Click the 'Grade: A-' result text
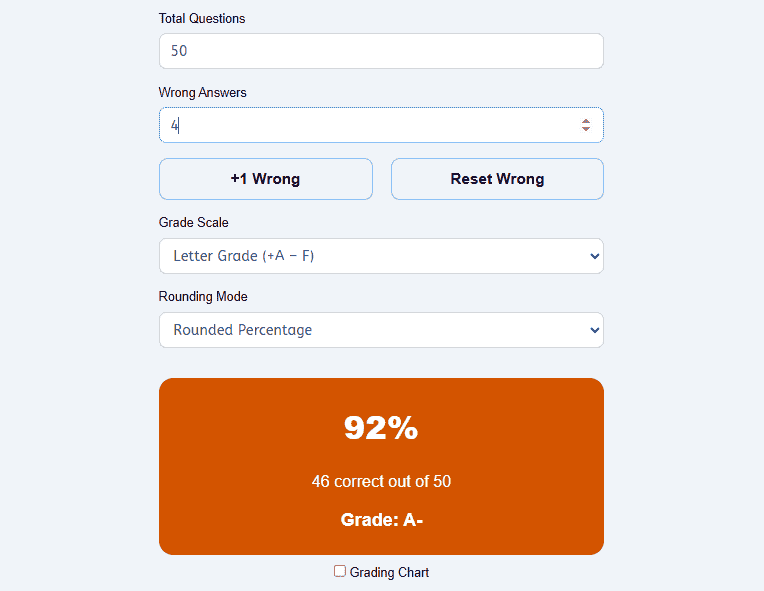The width and height of the screenshot is (764, 591). [381, 519]
